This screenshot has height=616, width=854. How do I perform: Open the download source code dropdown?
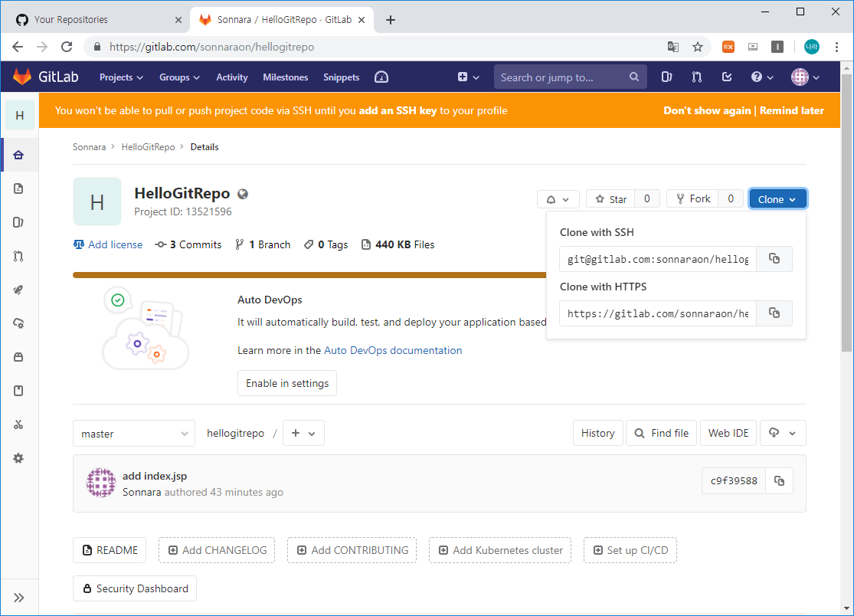tap(782, 434)
